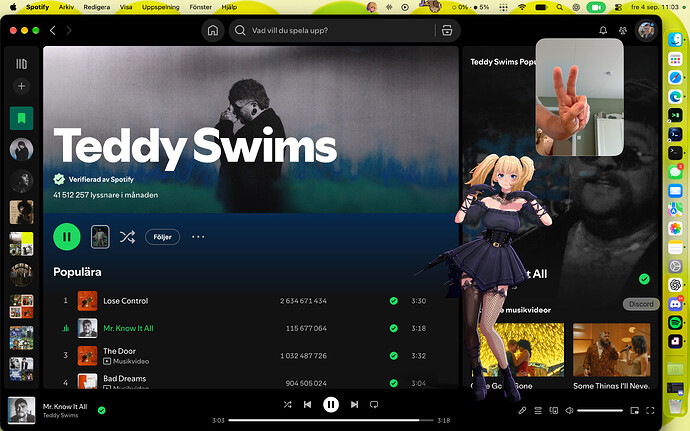Screen dimensions: 690x431
Task: Click the now playing album art thumbnail
Action: pyautogui.click(x=22, y=410)
